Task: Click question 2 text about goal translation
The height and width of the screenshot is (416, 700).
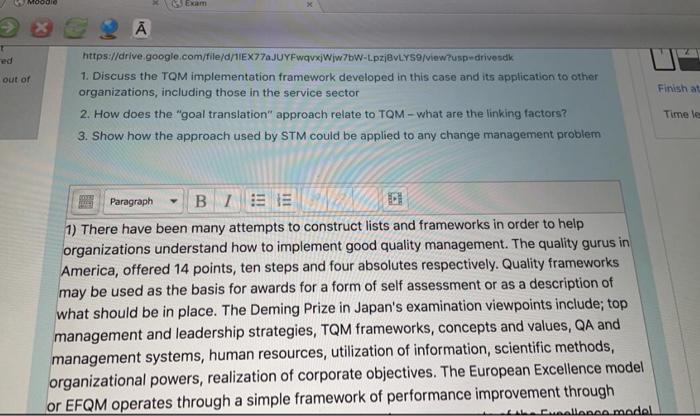Action: point(323,114)
